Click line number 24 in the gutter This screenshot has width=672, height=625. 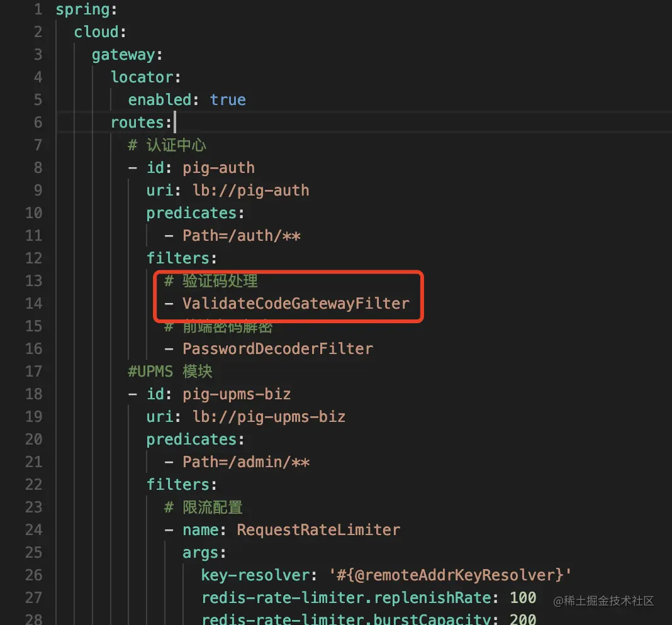(x=34, y=530)
